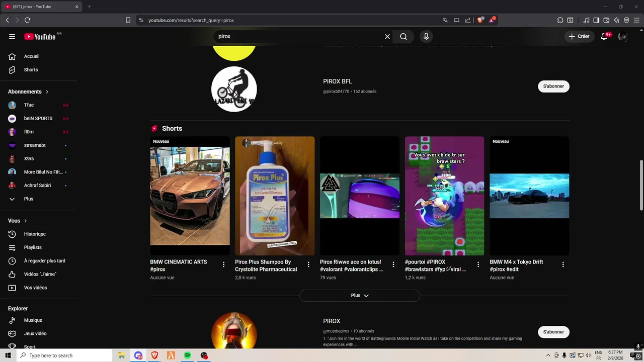Open the PIROX BFL channel name

pyautogui.click(x=338, y=81)
